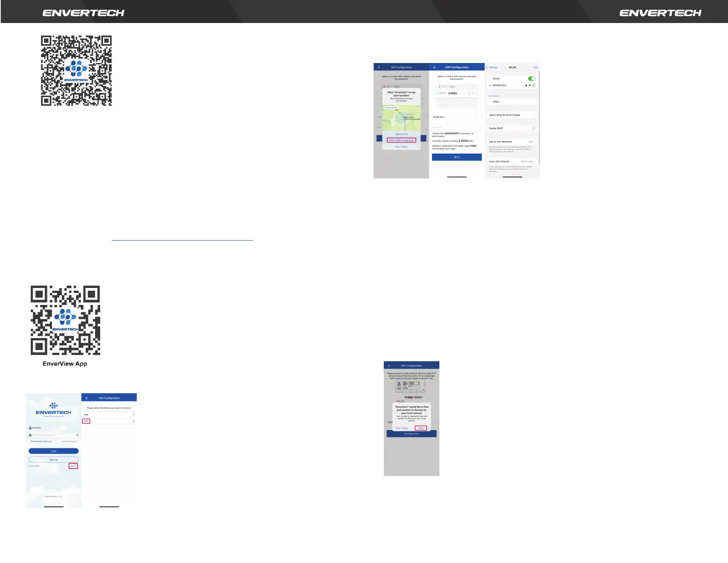Click the QR code labeled EnverView App
This screenshot has width=728, height=563.
tap(65, 320)
